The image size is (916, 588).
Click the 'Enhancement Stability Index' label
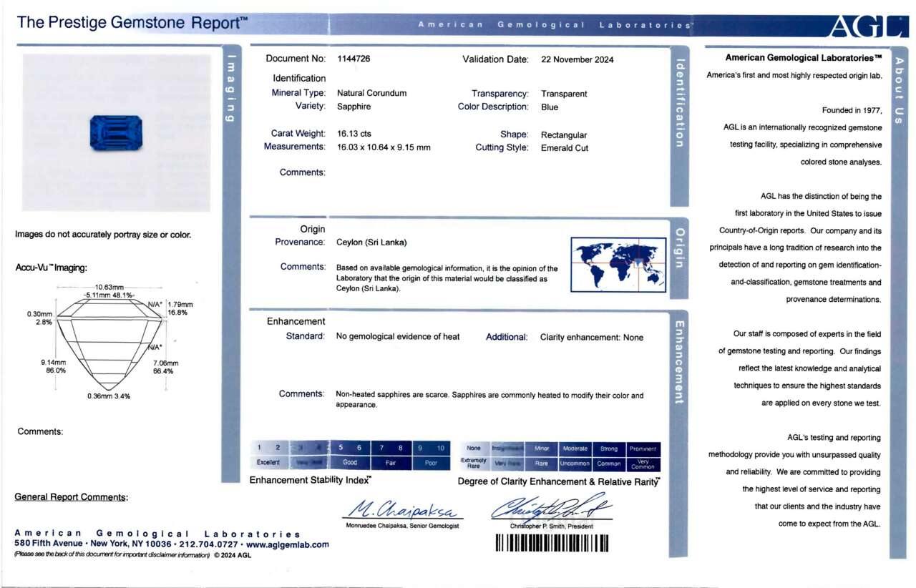click(x=311, y=480)
